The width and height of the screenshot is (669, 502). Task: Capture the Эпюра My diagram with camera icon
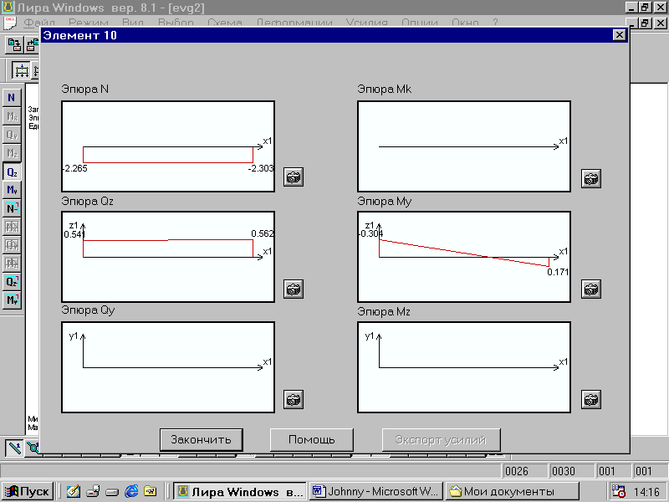(x=591, y=289)
